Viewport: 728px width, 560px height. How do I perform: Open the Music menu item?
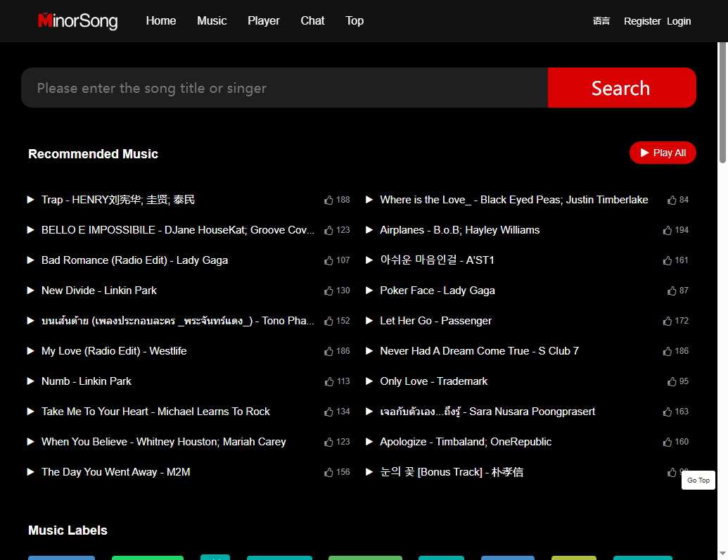point(212,21)
